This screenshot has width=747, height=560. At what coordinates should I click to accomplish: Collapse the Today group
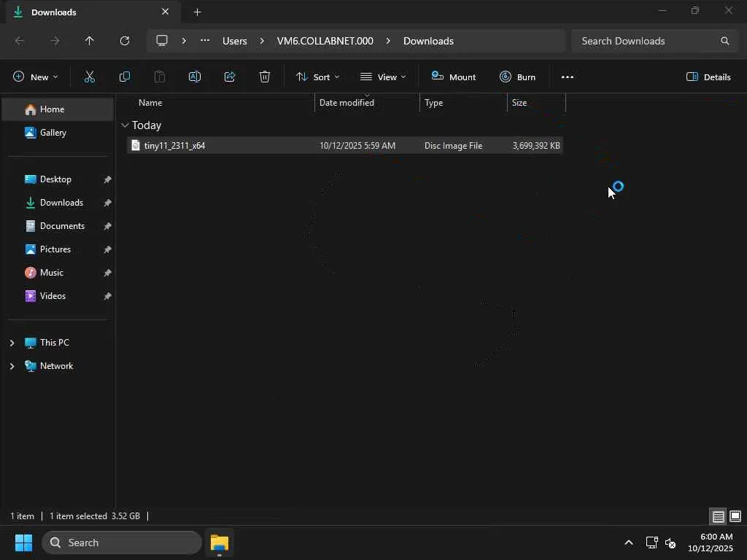tap(125, 125)
